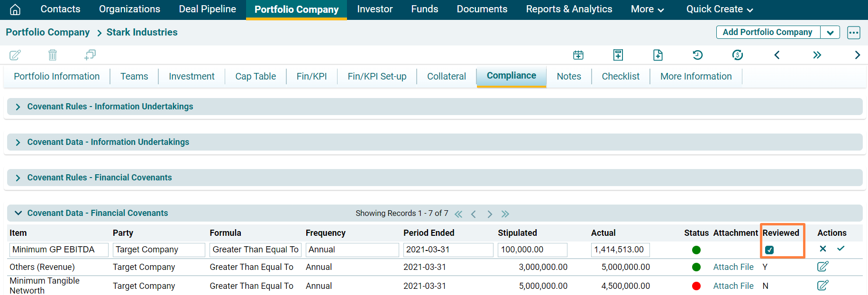Cancel row edit with the X icon

click(823, 249)
